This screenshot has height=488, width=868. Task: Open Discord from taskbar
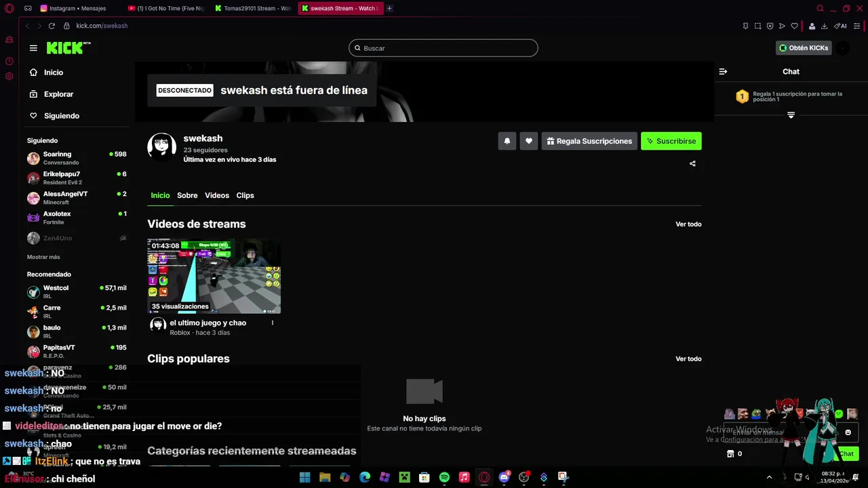(504, 477)
